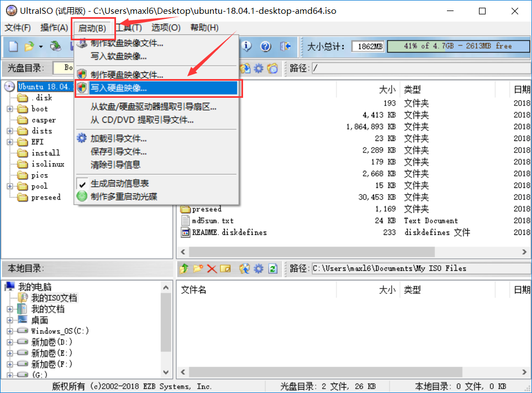Click the blue Info icon in toolbar
Screen dimensions: 532x393
(x=246, y=46)
